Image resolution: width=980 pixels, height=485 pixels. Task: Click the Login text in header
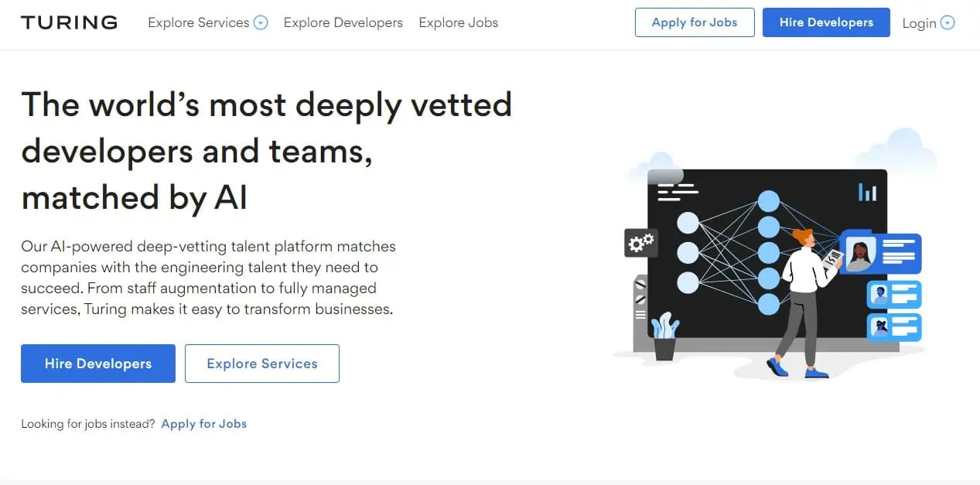919,23
